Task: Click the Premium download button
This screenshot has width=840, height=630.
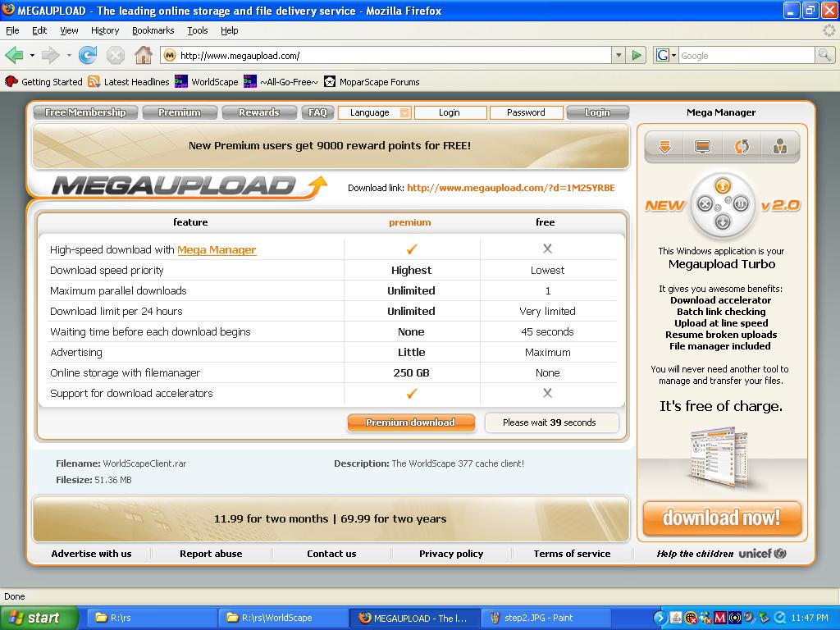Action: (x=411, y=422)
